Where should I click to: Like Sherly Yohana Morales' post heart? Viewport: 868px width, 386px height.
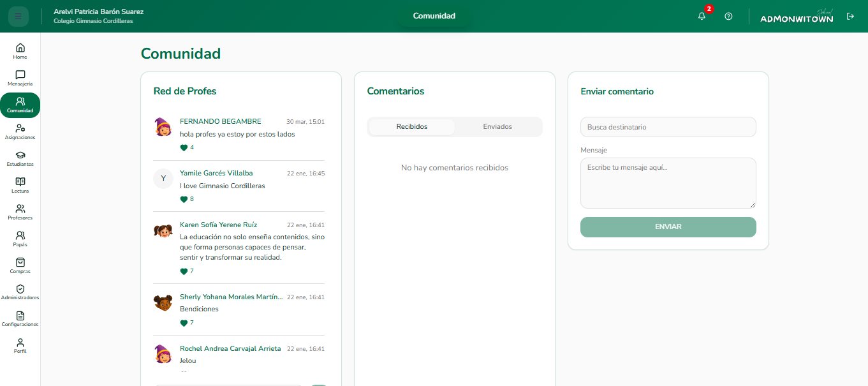[x=184, y=323]
